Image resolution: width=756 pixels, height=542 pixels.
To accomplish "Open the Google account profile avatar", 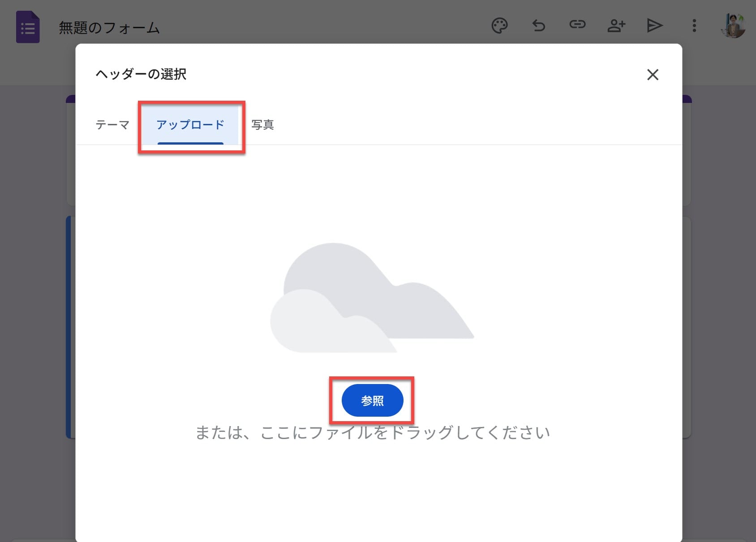I will pyautogui.click(x=733, y=26).
